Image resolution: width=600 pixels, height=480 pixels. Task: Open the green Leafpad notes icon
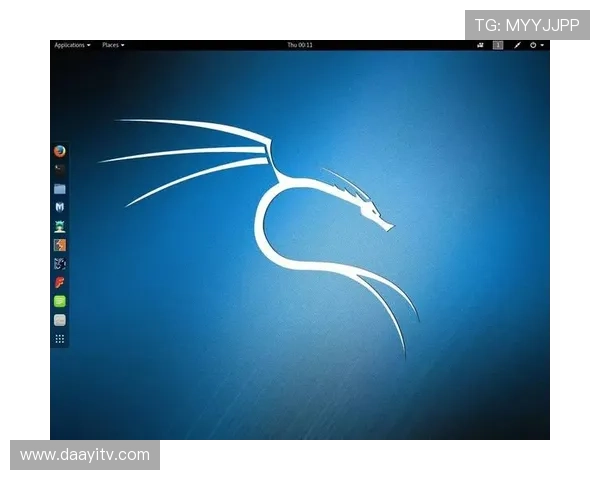click(x=60, y=301)
